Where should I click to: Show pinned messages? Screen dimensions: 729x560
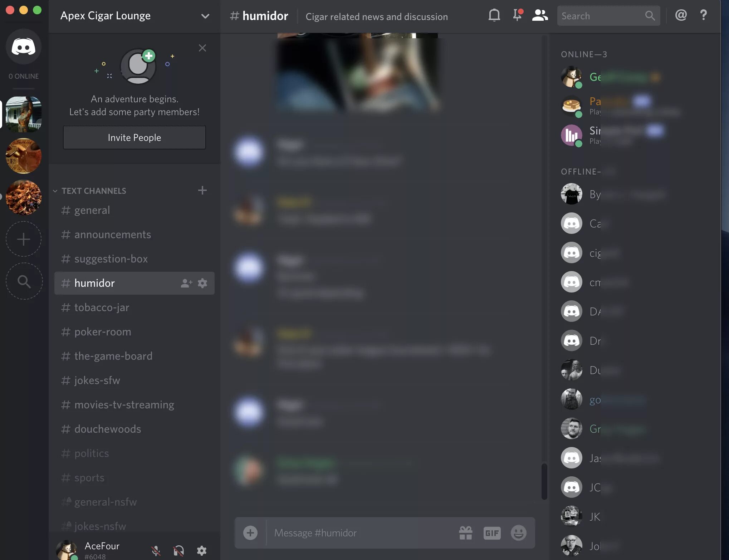point(517,15)
